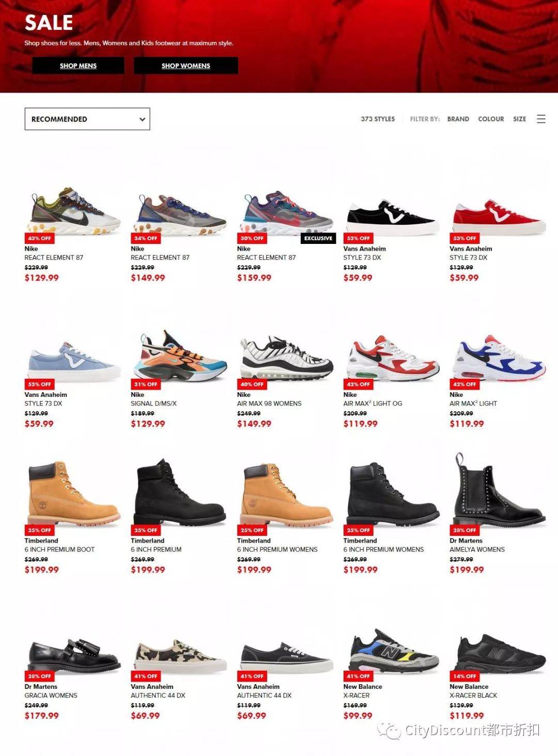The width and height of the screenshot is (558, 756).
Task: Click the Shop Mens button
Action: pos(78,66)
